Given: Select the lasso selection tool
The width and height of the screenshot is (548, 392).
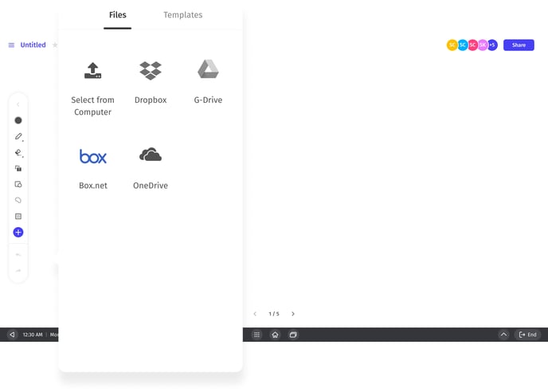Looking at the screenshot, I should pyautogui.click(x=18, y=200).
